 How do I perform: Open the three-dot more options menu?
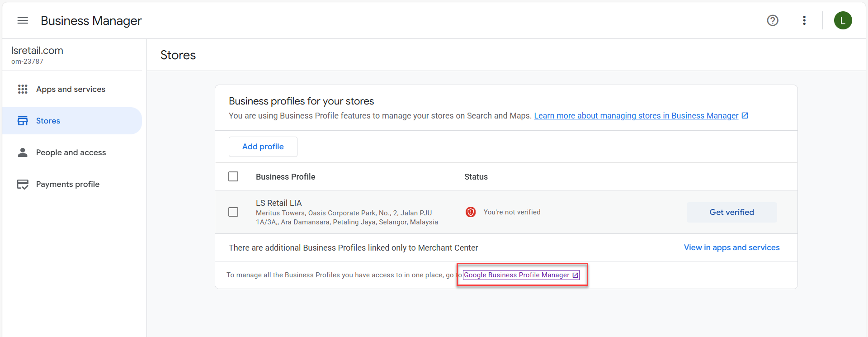804,20
